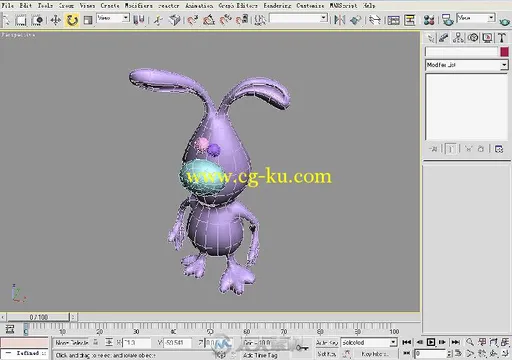
Task: Click Configure Modifier Sets icon
Action: click(499, 149)
